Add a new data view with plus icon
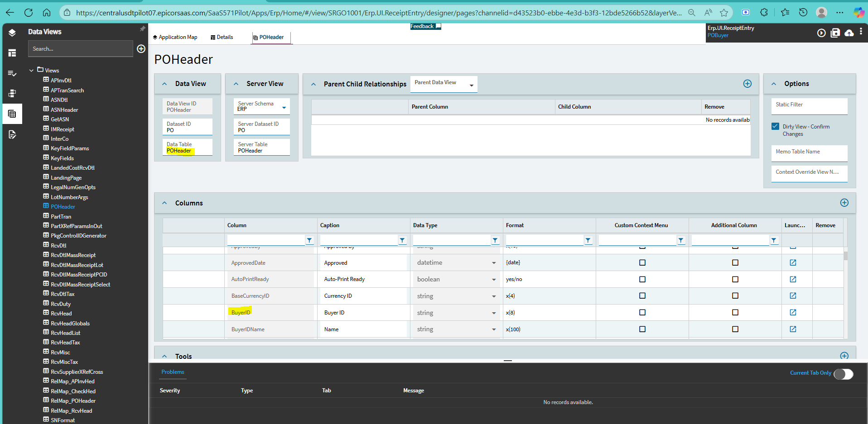This screenshot has height=424, width=868. (x=141, y=49)
